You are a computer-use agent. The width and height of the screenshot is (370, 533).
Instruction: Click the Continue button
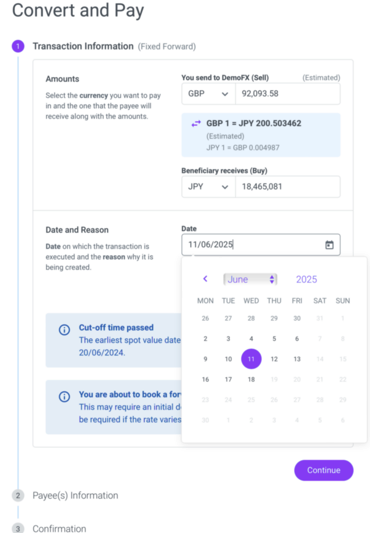pyautogui.click(x=324, y=470)
